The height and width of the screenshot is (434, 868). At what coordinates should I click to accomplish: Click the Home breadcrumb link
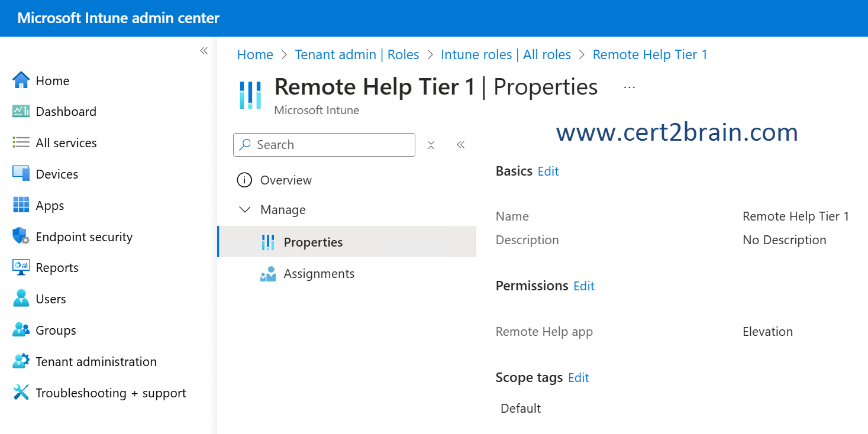[255, 55]
